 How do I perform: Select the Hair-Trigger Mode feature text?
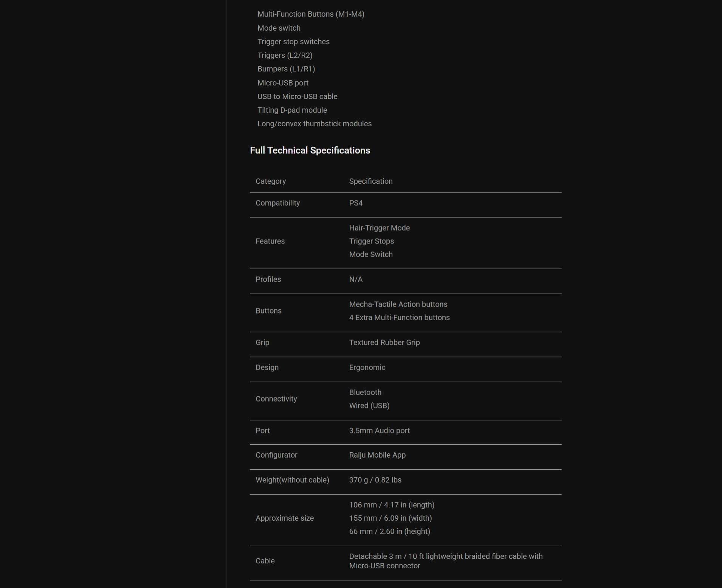pyautogui.click(x=379, y=228)
